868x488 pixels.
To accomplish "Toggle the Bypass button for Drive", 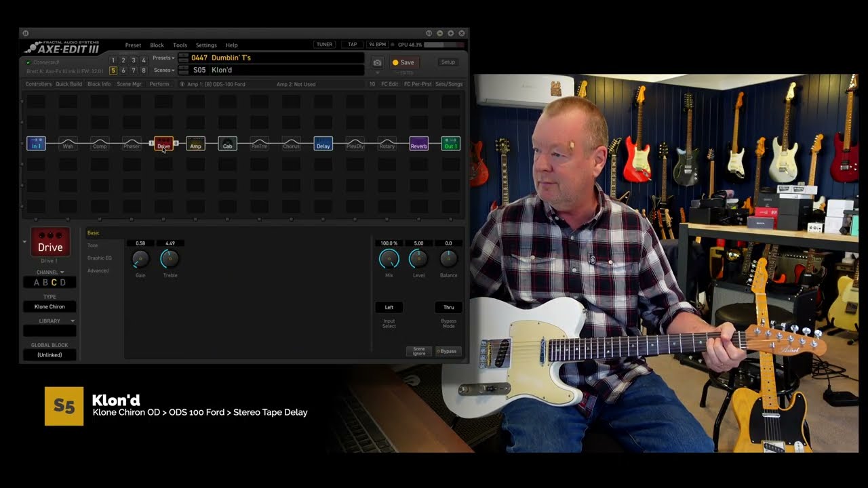I will tap(448, 351).
